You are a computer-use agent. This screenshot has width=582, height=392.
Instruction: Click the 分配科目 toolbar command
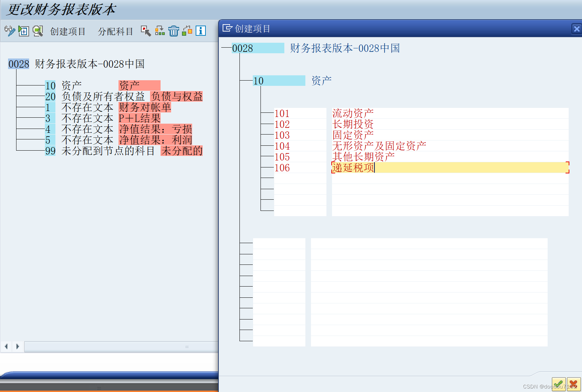[115, 31]
